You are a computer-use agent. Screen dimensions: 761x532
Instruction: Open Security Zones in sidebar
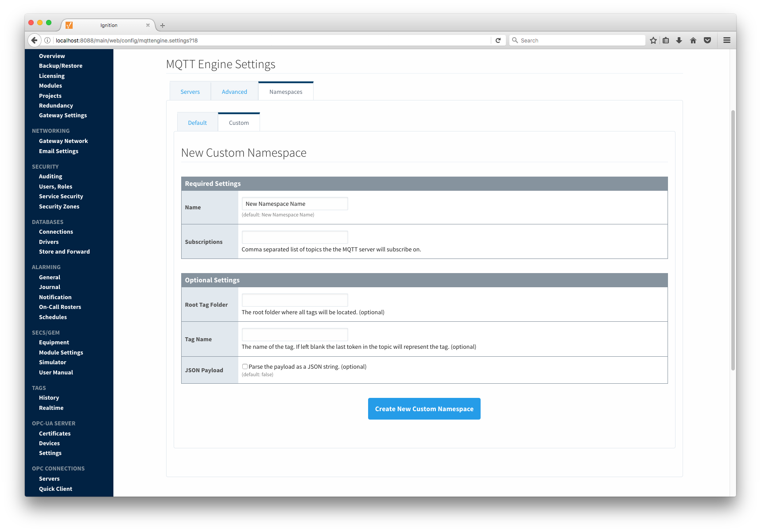pos(59,207)
